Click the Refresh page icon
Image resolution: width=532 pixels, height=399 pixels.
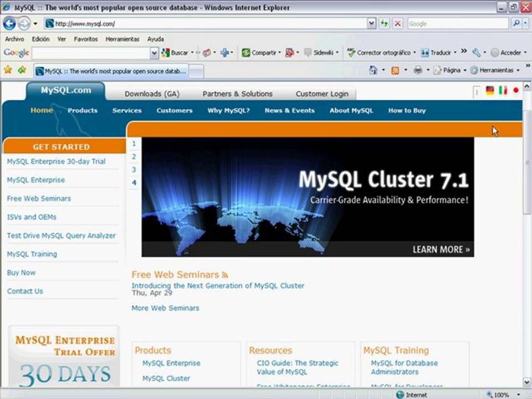384,23
